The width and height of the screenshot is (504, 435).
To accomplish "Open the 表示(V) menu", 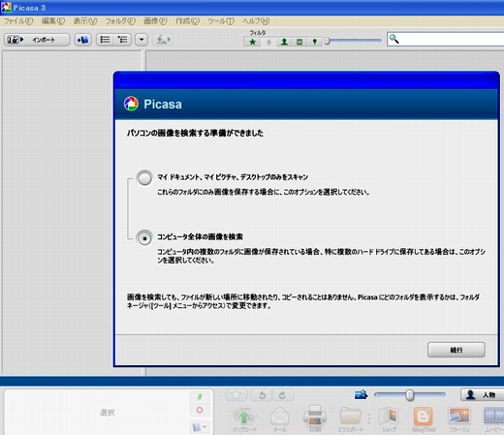I will (85, 21).
